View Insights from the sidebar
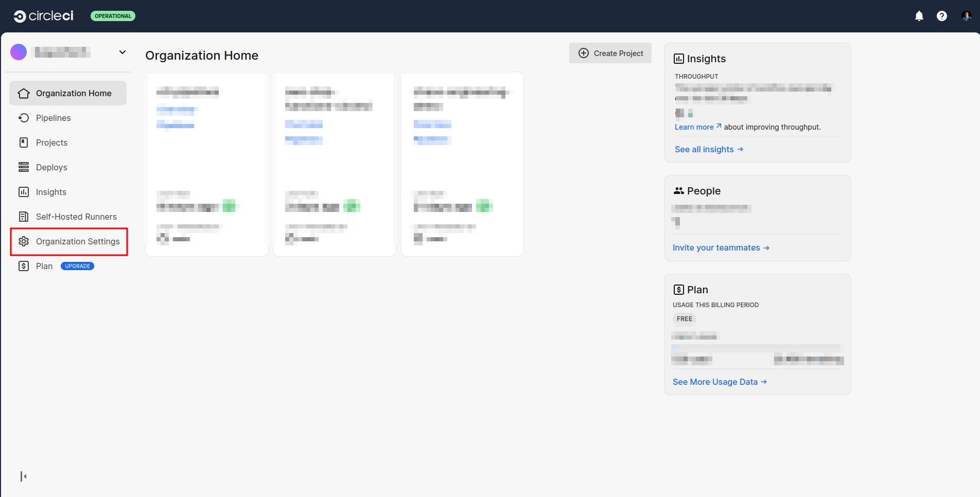 click(50, 192)
